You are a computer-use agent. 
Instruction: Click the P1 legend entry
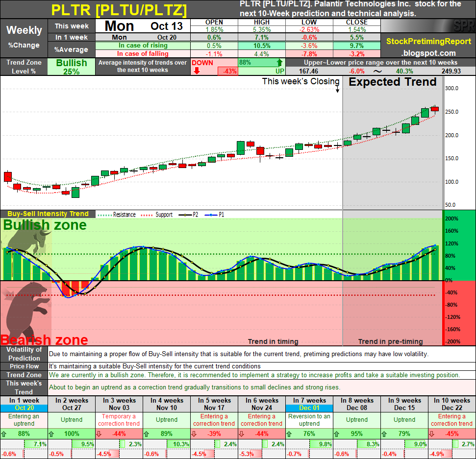tap(215, 215)
